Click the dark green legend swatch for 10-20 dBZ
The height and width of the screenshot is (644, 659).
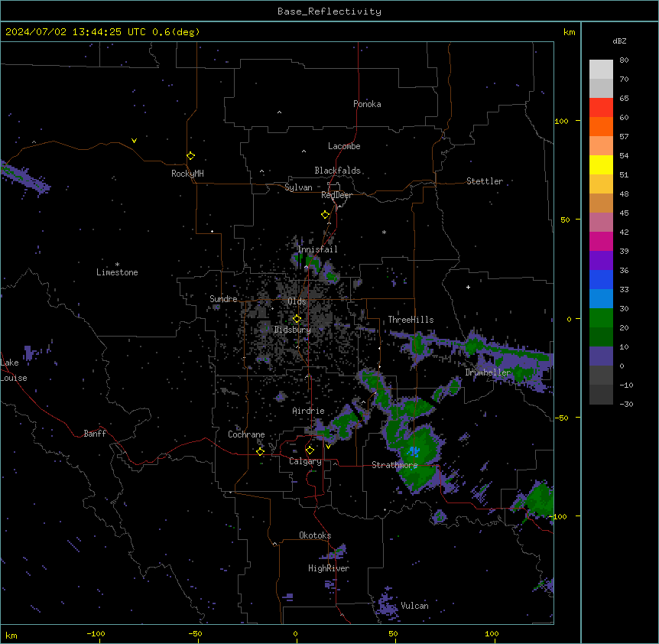(x=601, y=337)
